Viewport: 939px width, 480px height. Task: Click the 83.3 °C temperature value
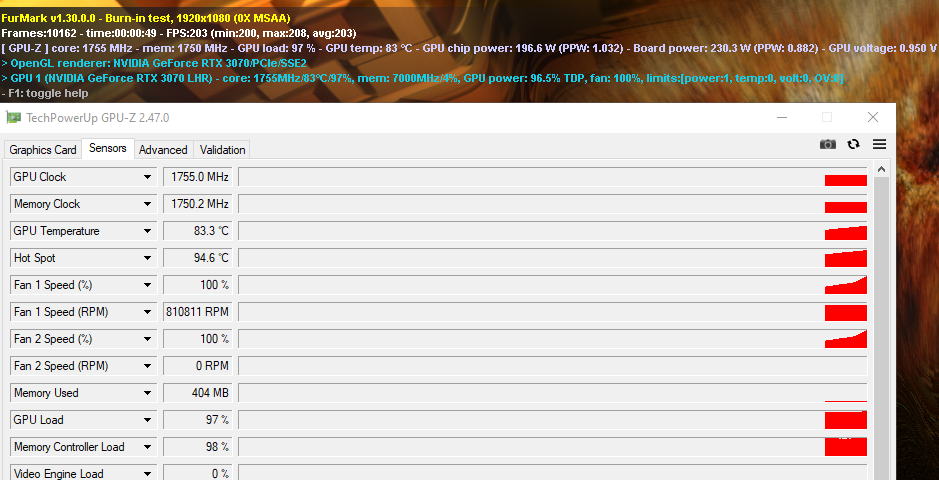pos(198,231)
